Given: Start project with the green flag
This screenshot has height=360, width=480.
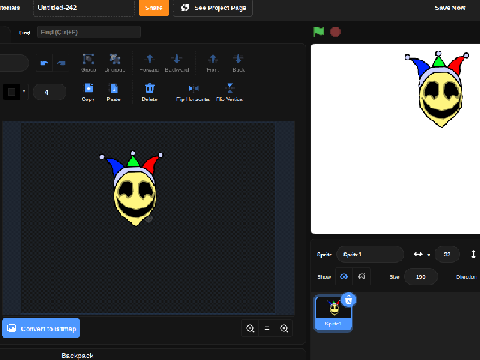Looking at the screenshot, I should click(x=319, y=32).
